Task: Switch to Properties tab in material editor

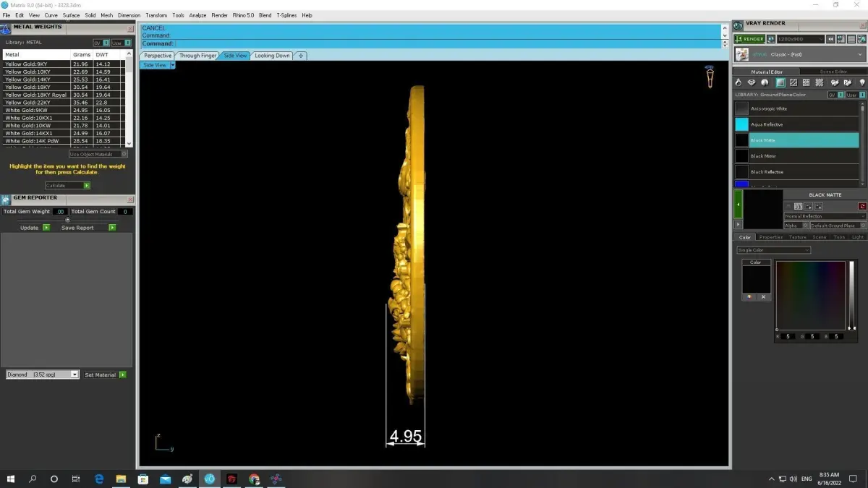Action: click(771, 237)
